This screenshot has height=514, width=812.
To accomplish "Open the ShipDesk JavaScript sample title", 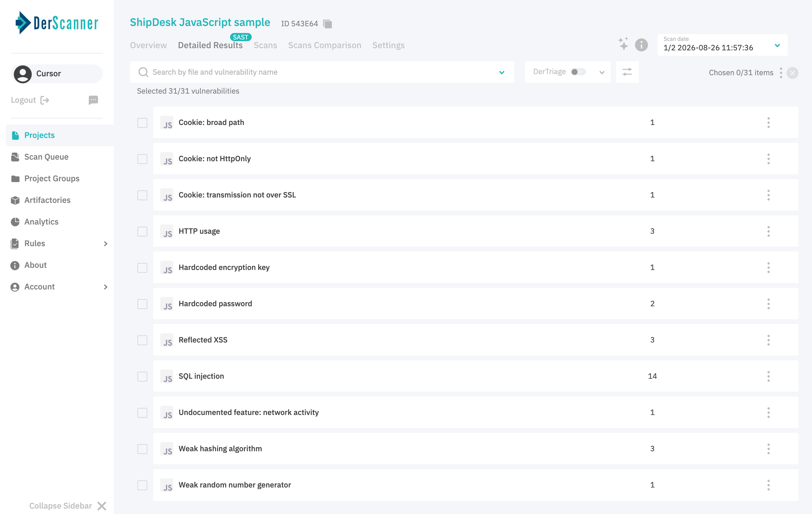I will (x=200, y=22).
